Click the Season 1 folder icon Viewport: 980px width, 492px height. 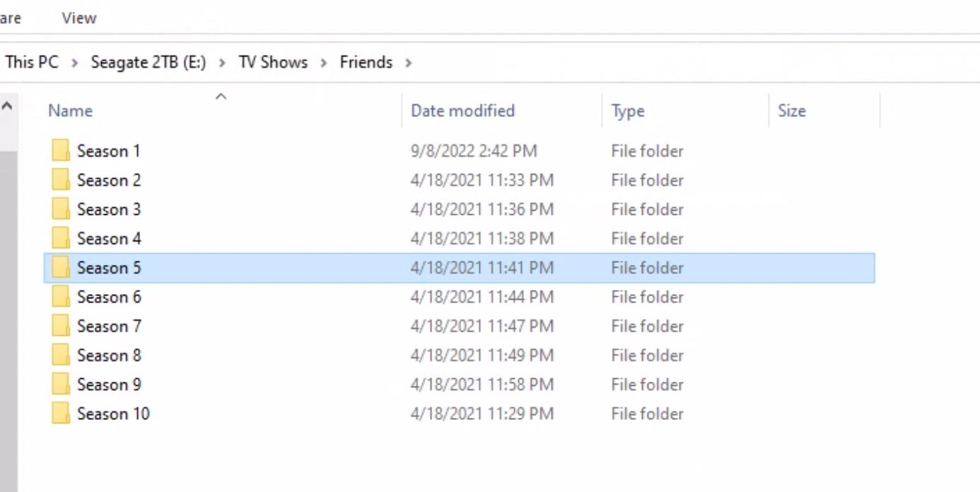pos(61,151)
